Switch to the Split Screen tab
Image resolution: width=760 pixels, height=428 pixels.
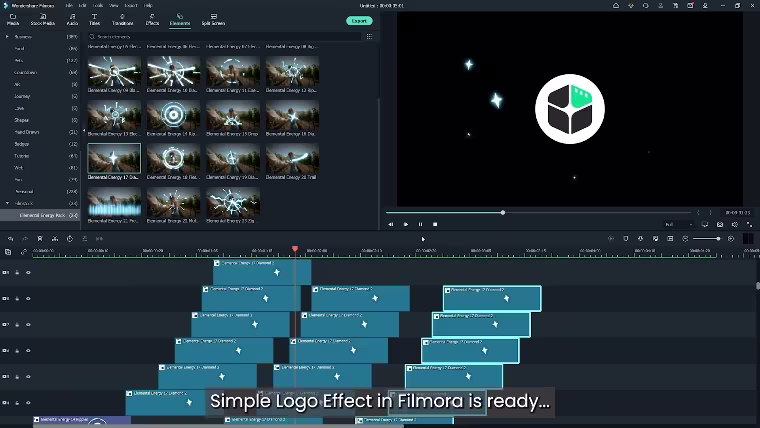coord(213,19)
